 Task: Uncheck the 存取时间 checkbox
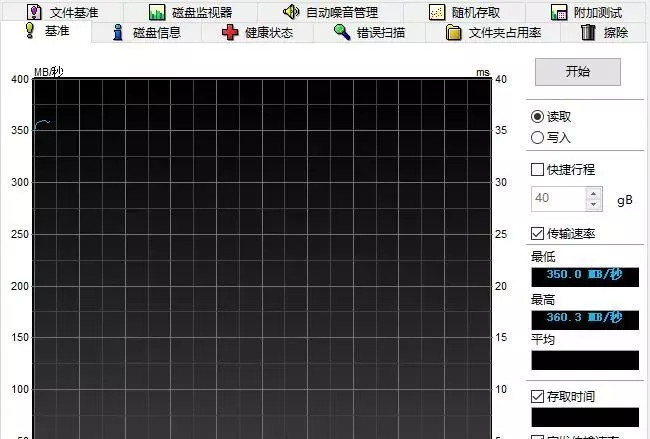(537, 396)
